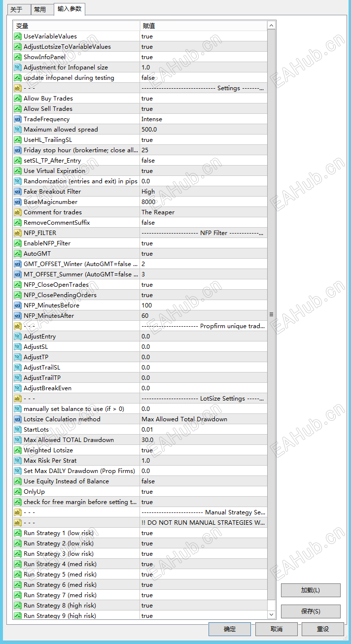Click the 保存(S) button

[x=311, y=611]
